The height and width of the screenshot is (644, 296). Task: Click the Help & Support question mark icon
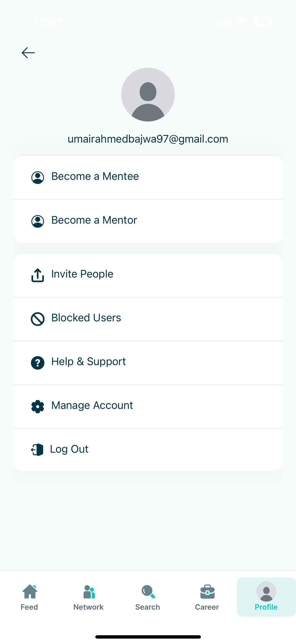coord(38,363)
